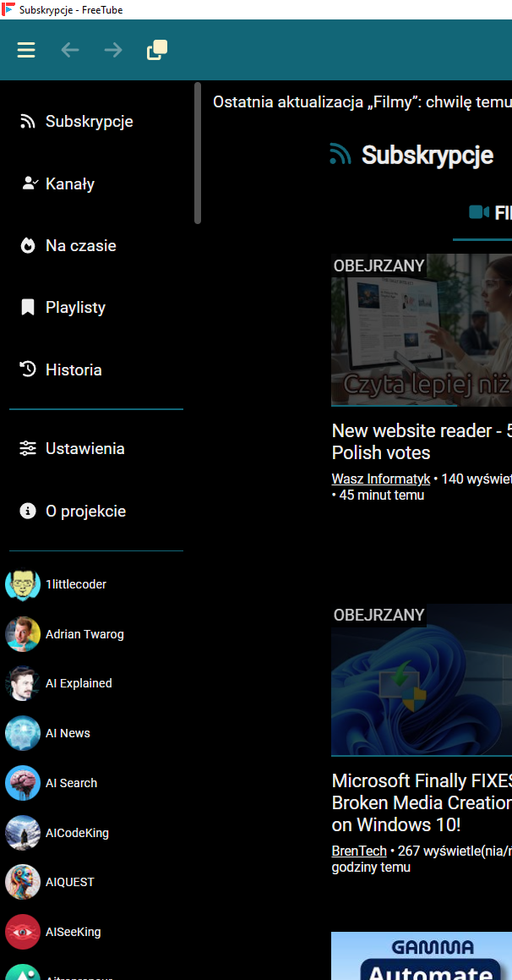Open the AI Explained channel name
The width and height of the screenshot is (512, 980).
pos(79,684)
